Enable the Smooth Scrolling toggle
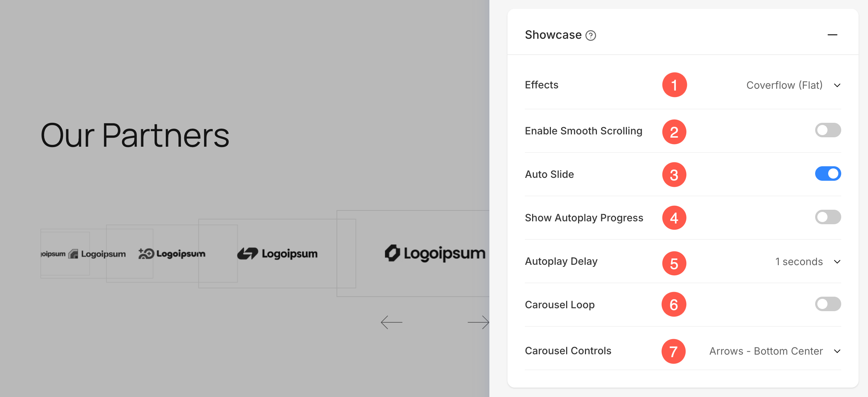Screen dimensions: 868x397 click(x=828, y=130)
